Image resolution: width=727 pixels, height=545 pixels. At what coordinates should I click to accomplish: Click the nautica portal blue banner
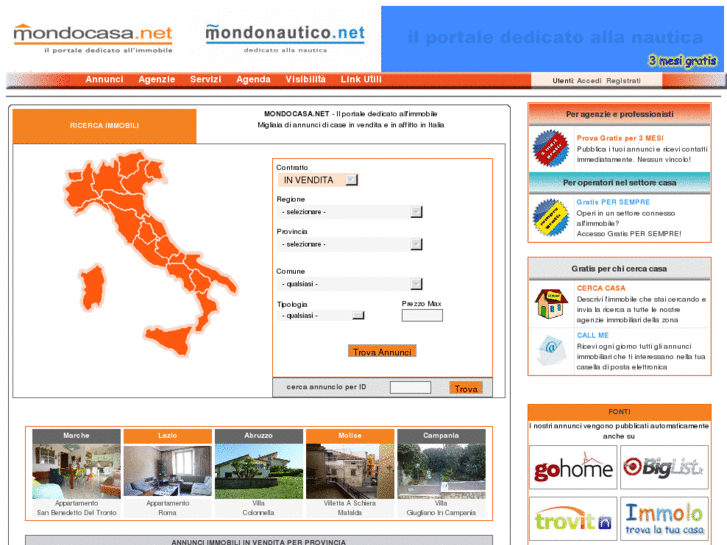click(x=552, y=38)
